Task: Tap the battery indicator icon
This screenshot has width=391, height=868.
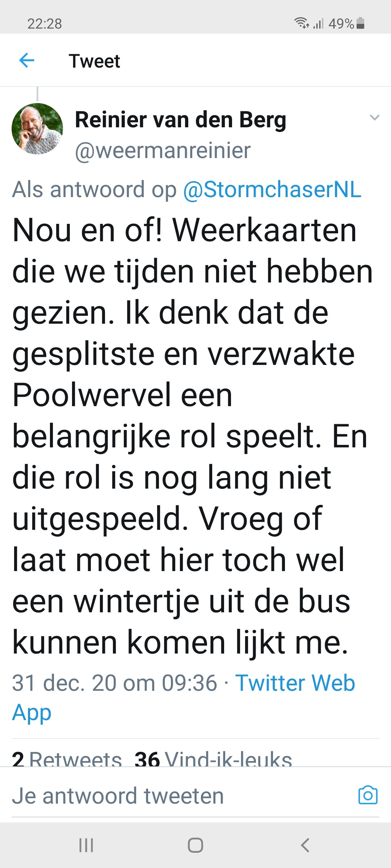Action: pyautogui.click(x=360, y=23)
